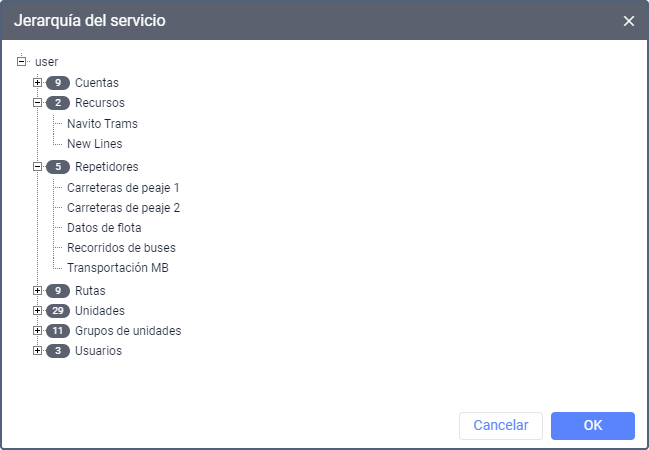Choose Datos de flota repeater
649x450 pixels.
(104, 228)
